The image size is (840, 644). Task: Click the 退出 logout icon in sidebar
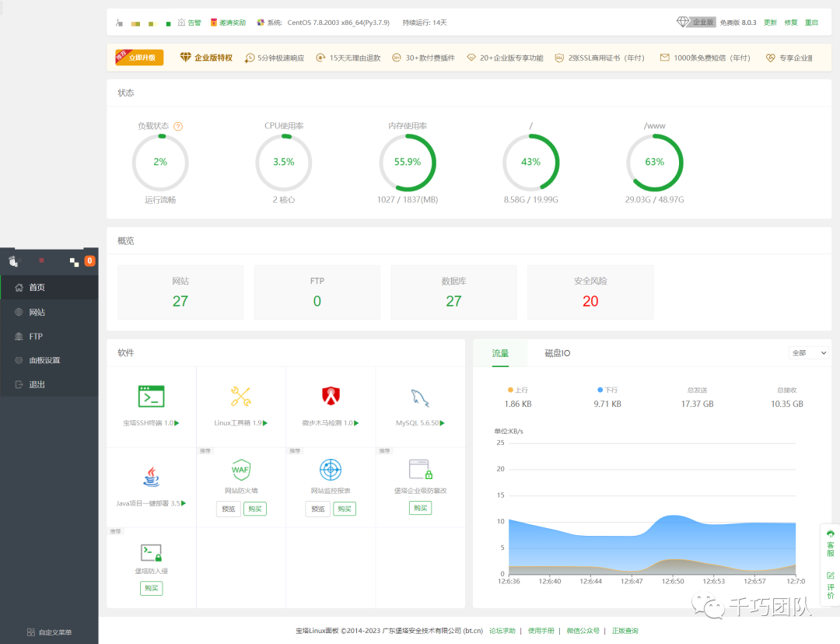pyautogui.click(x=19, y=385)
